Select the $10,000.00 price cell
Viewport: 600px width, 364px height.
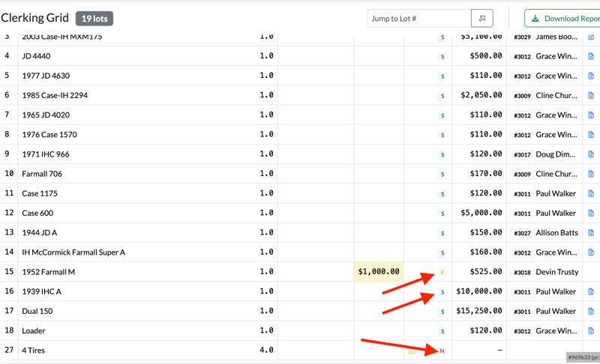point(479,291)
